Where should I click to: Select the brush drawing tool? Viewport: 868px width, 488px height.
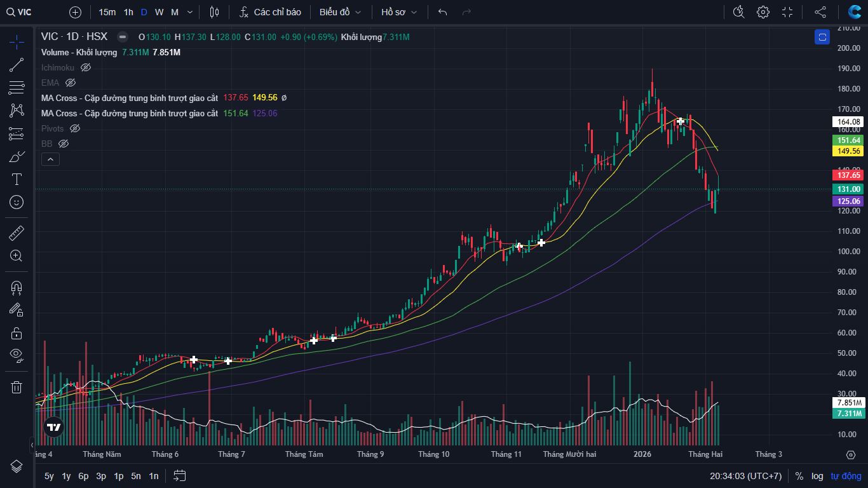17,156
